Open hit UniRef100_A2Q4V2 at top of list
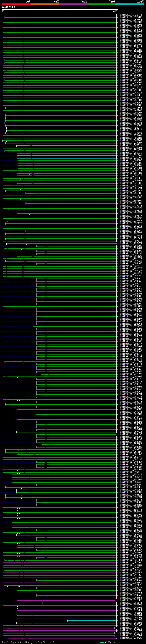Viewport: 146px width, 644px height. coord(131,15)
